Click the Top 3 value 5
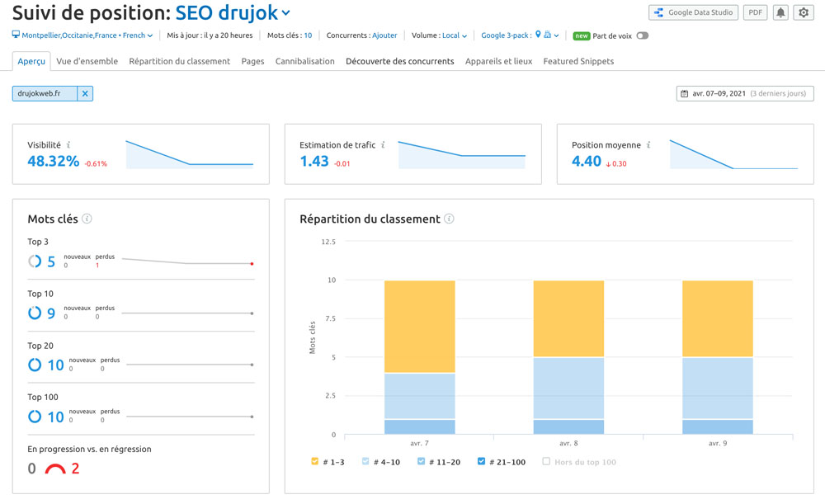Image resolution: width=825 pixels, height=504 pixels. 51,261
